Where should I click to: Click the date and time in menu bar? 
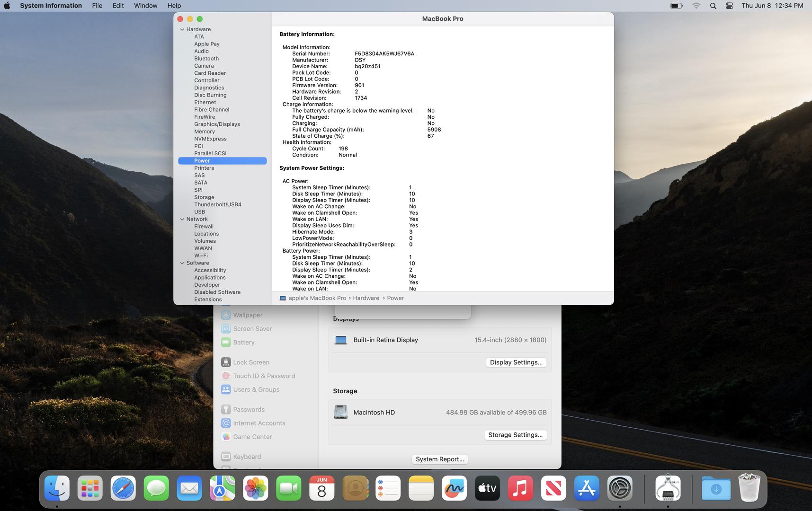(772, 6)
